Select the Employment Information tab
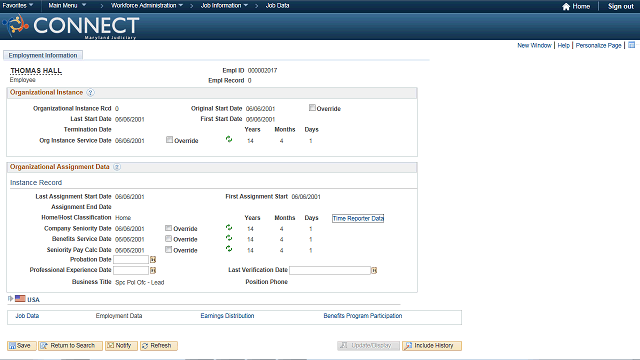640x360 pixels. point(43,55)
